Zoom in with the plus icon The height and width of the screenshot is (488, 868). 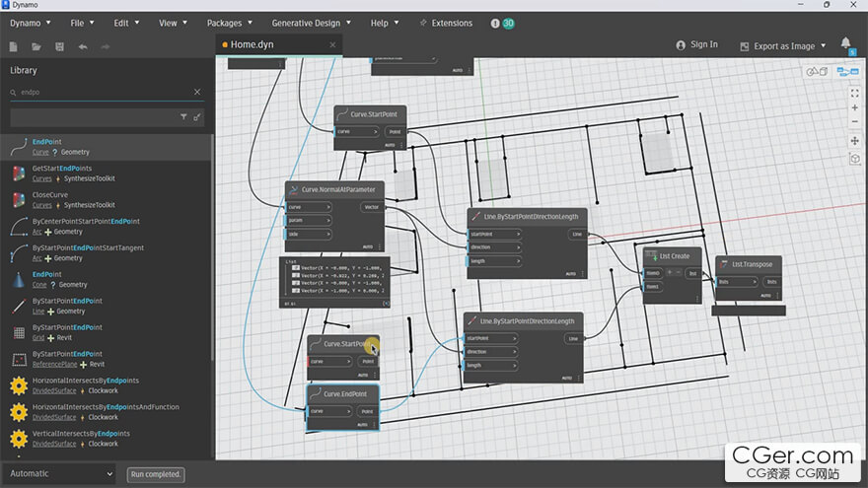click(855, 107)
